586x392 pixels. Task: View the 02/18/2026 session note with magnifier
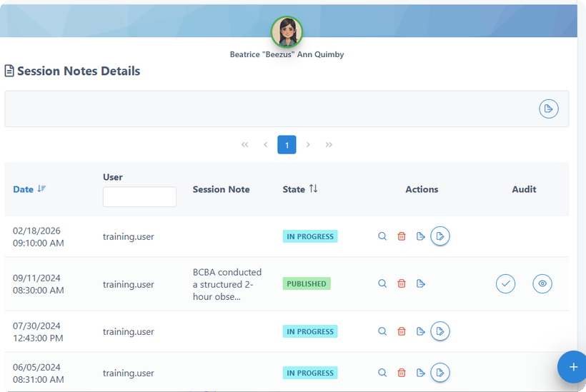pyautogui.click(x=382, y=236)
